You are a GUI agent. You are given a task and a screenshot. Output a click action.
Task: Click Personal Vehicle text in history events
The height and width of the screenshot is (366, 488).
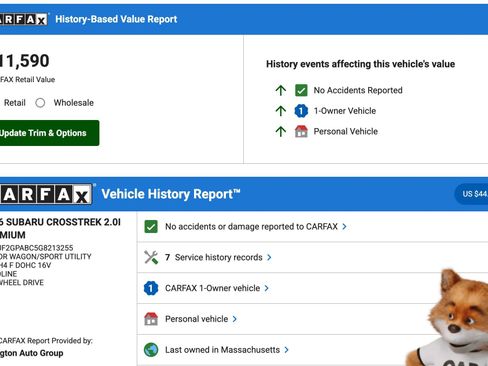pos(346,132)
